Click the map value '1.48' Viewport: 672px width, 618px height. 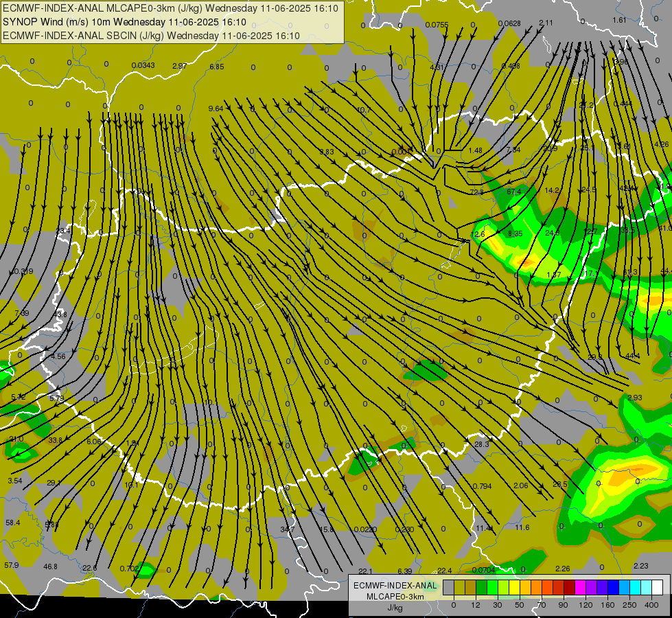tap(475, 150)
